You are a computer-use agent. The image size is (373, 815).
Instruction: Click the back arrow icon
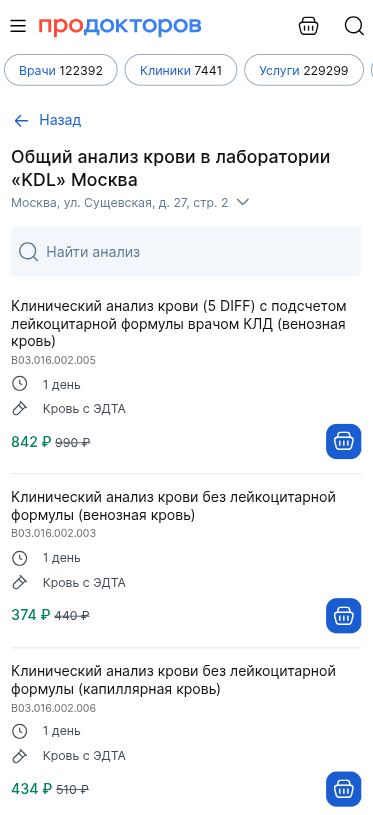click(x=21, y=121)
